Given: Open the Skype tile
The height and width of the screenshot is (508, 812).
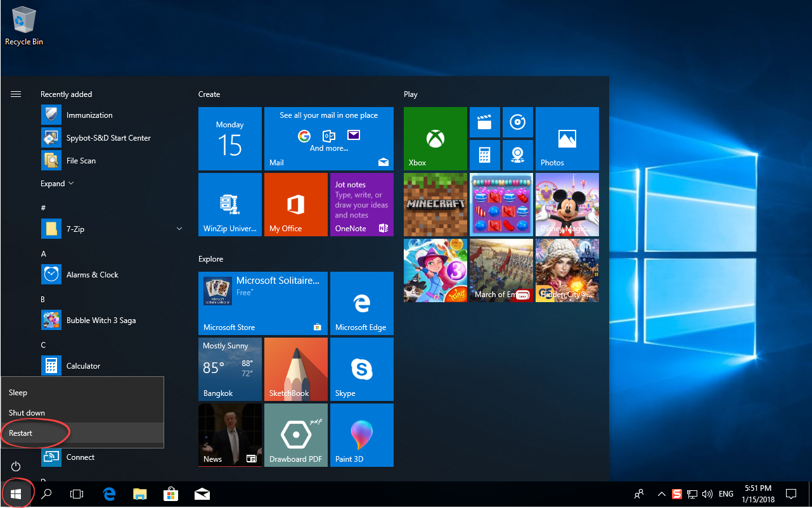Looking at the screenshot, I should pos(362,369).
